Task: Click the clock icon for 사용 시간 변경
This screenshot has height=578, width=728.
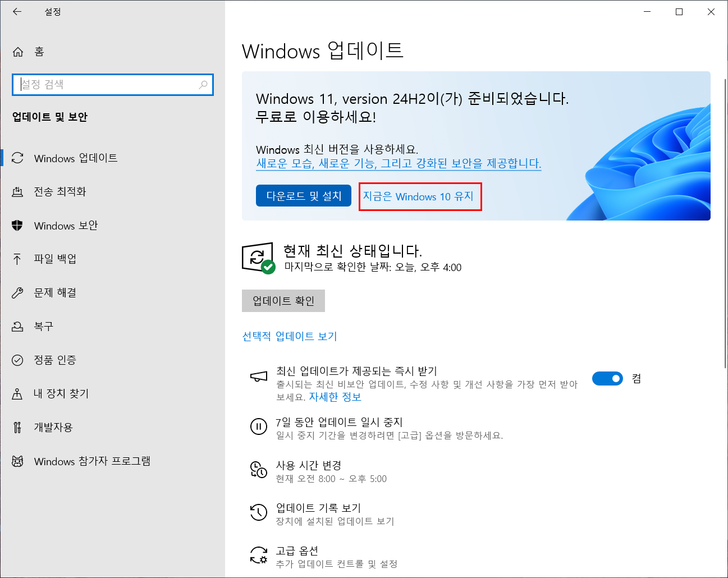Action: coord(259,470)
